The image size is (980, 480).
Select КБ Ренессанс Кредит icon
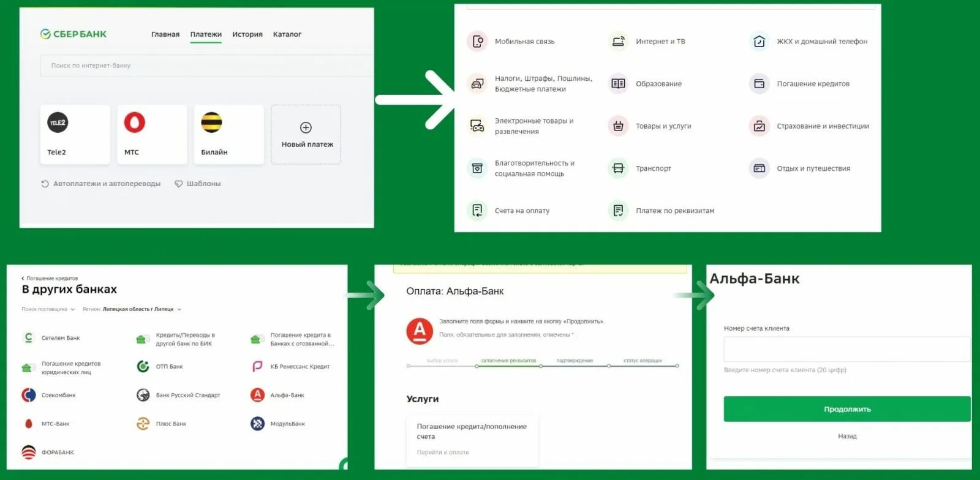pos(257,366)
